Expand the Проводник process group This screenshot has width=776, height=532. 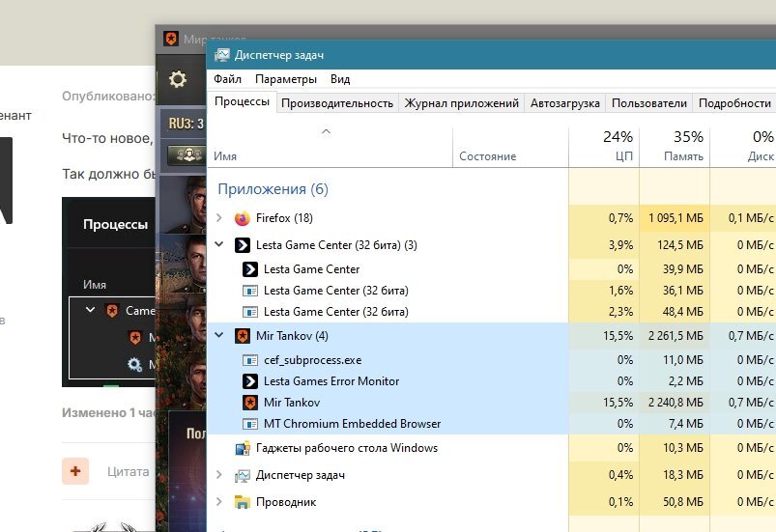point(219,501)
